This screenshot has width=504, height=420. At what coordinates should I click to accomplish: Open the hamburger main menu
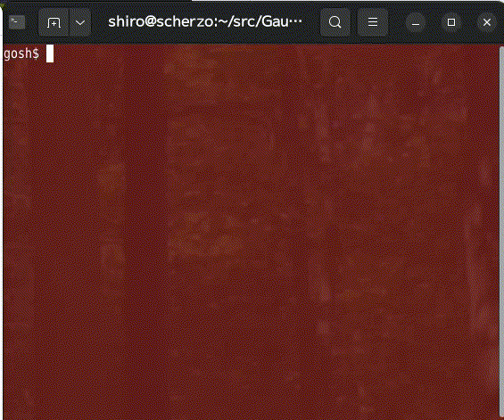tap(373, 22)
